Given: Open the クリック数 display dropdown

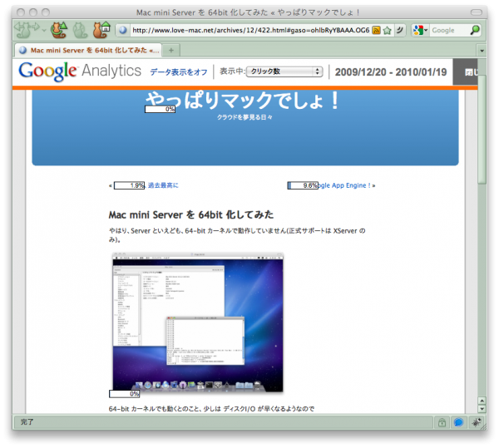Looking at the screenshot, I should point(284,71).
